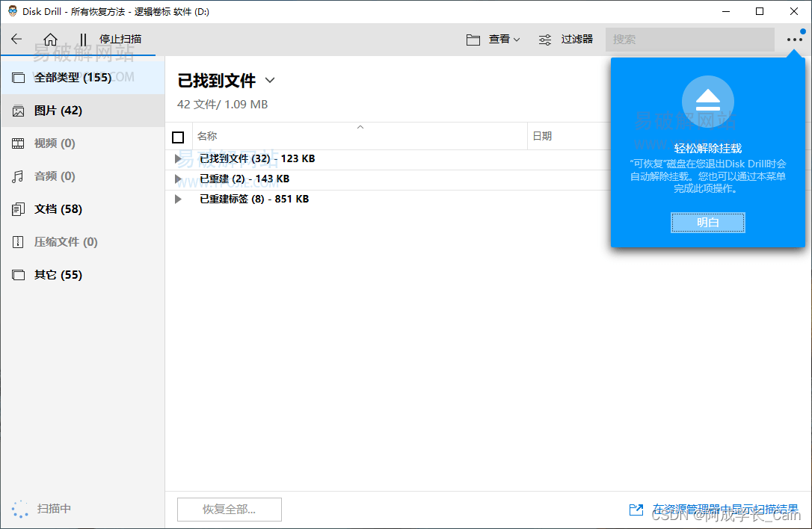Click the spinning 扫描中 status icon
The image size is (812, 529).
click(x=19, y=509)
